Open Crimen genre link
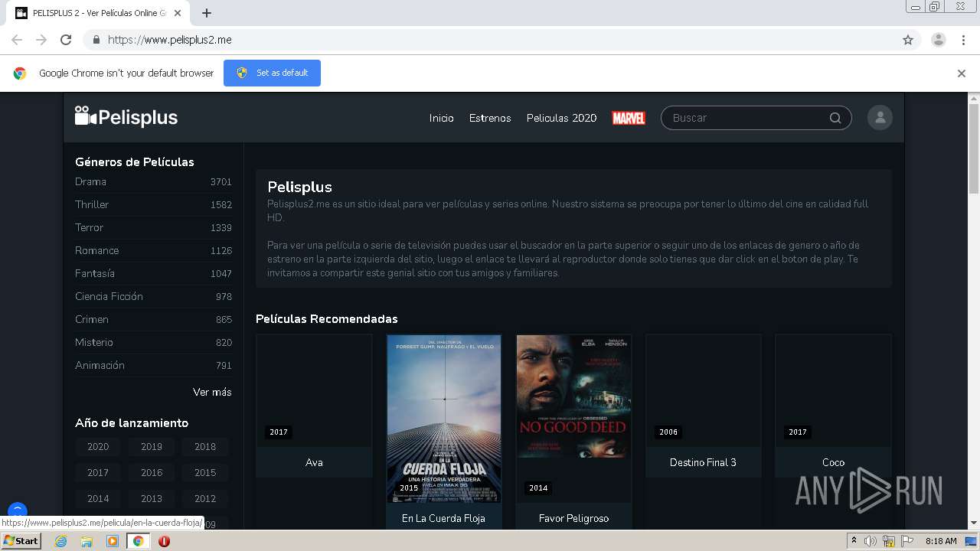This screenshot has height=551, width=980. 153,319
